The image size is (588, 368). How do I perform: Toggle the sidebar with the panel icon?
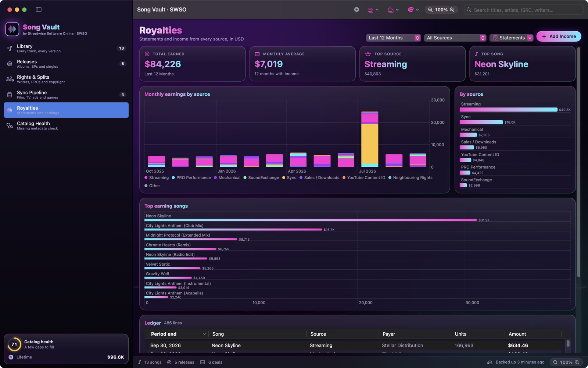[39, 10]
